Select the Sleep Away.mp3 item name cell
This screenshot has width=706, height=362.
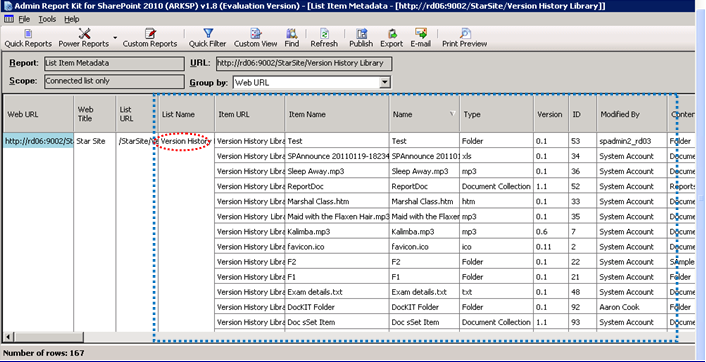click(x=337, y=171)
